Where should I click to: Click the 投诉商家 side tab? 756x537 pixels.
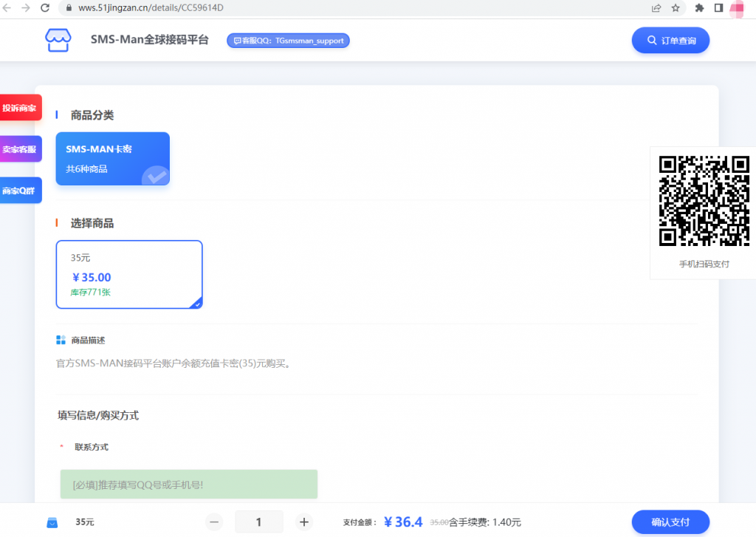click(20, 108)
